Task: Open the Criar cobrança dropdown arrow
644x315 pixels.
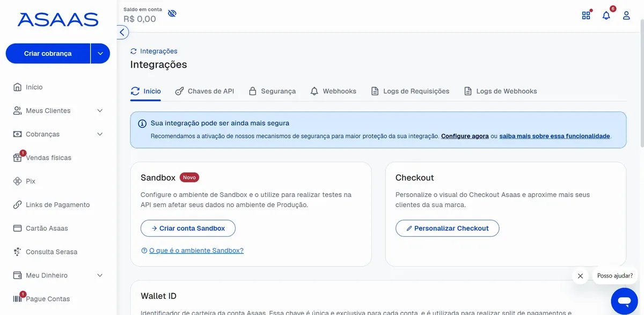Action: [x=100, y=54]
